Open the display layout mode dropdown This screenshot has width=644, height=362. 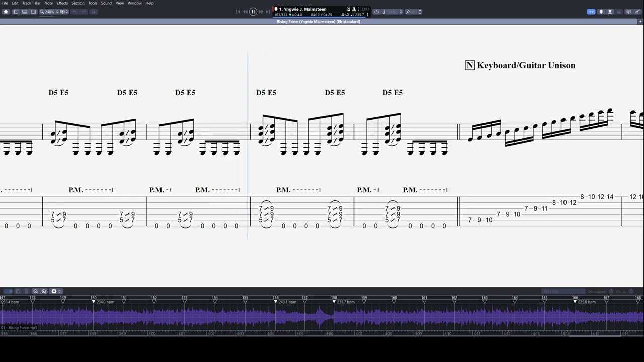[64, 12]
